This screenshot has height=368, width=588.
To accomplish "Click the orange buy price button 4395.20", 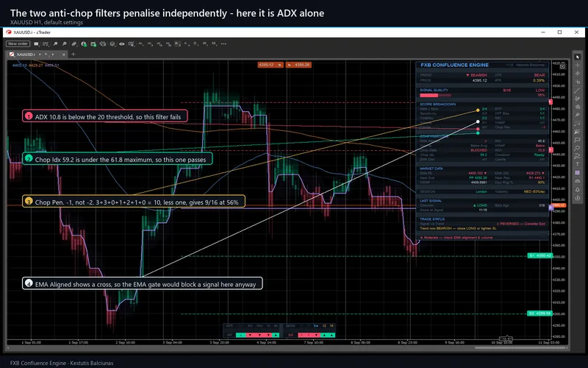I will [x=299, y=65].
